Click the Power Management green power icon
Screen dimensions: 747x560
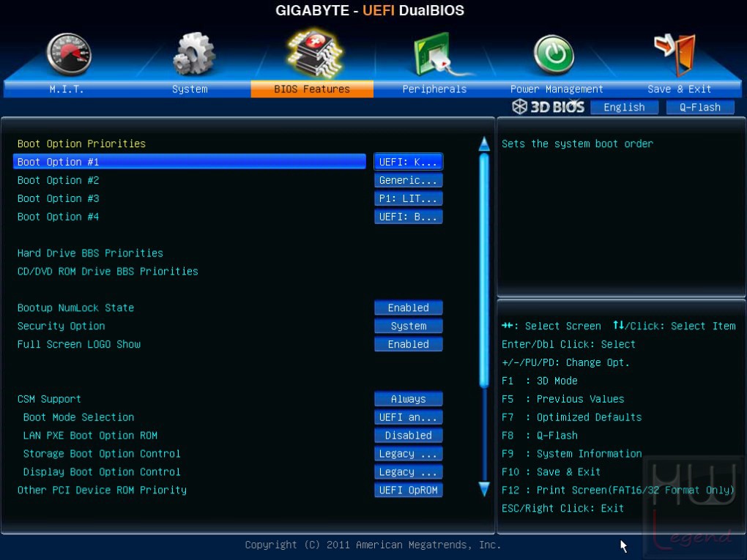[554, 54]
